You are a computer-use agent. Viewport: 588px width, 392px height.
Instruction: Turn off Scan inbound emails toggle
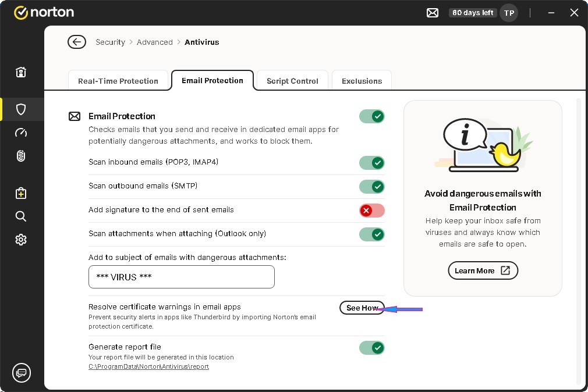(x=372, y=162)
